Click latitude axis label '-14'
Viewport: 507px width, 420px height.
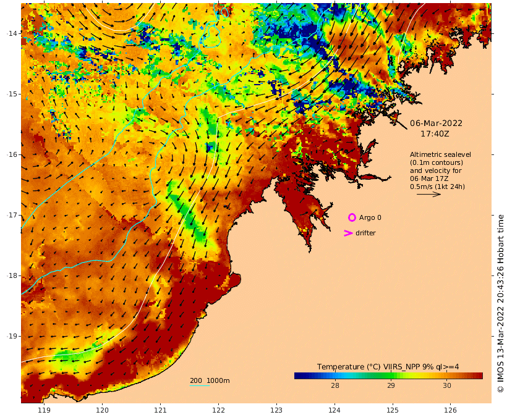(12, 33)
